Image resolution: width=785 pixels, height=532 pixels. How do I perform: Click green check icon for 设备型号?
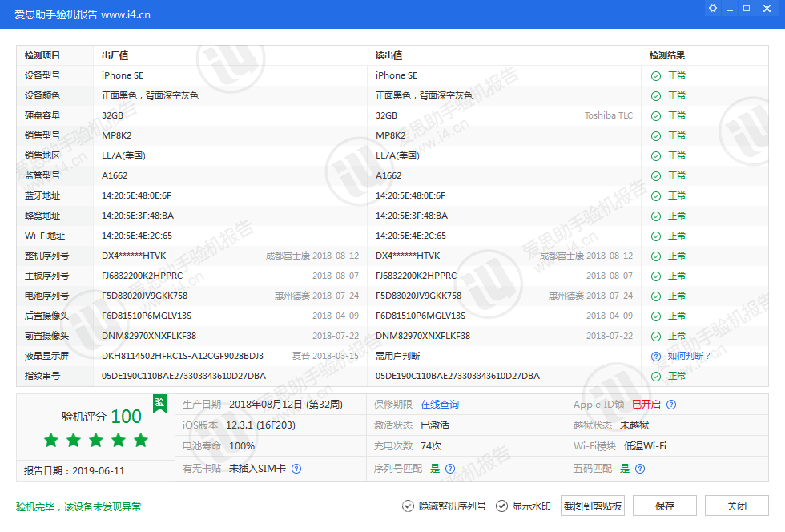[x=656, y=75]
